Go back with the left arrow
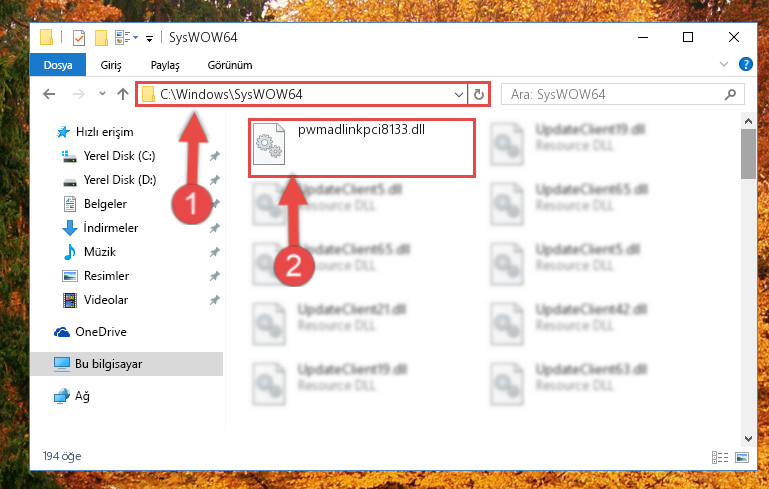 pyautogui.click(x=49, y=94)
